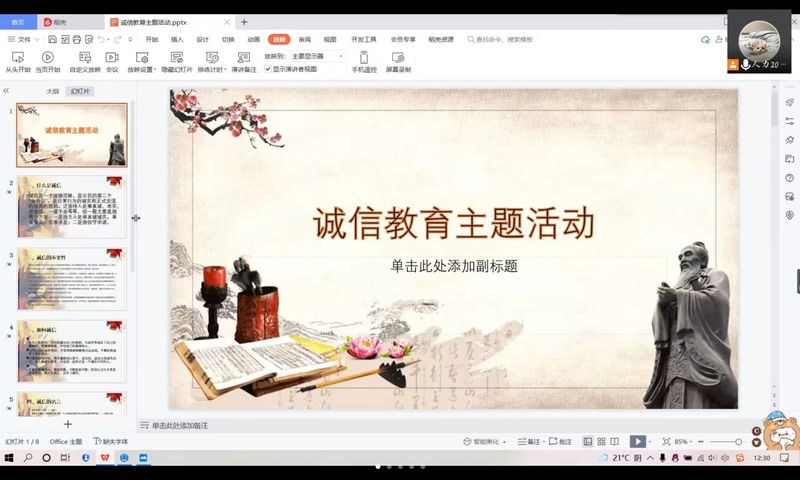Screen dimensions: 800x480
Task: Open 放映到 主要显示器 dropdown
Action: click(x=316, y=56)
